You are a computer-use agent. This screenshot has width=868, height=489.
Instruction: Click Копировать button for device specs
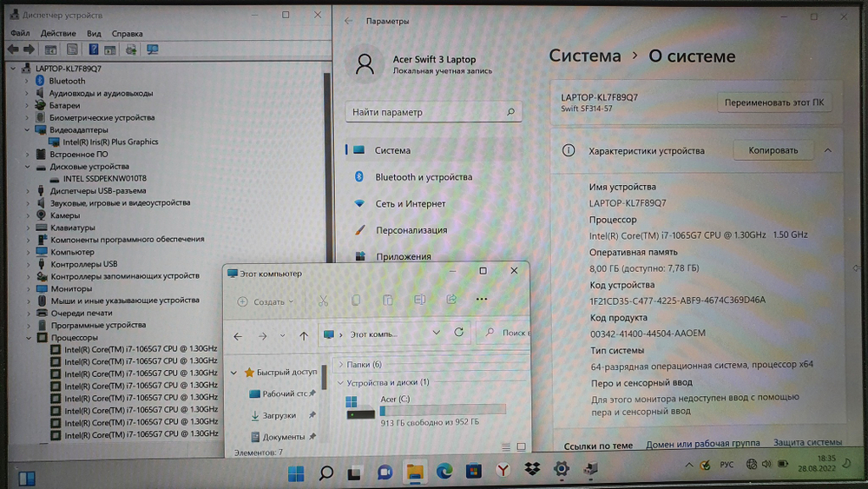coord(773,150)
